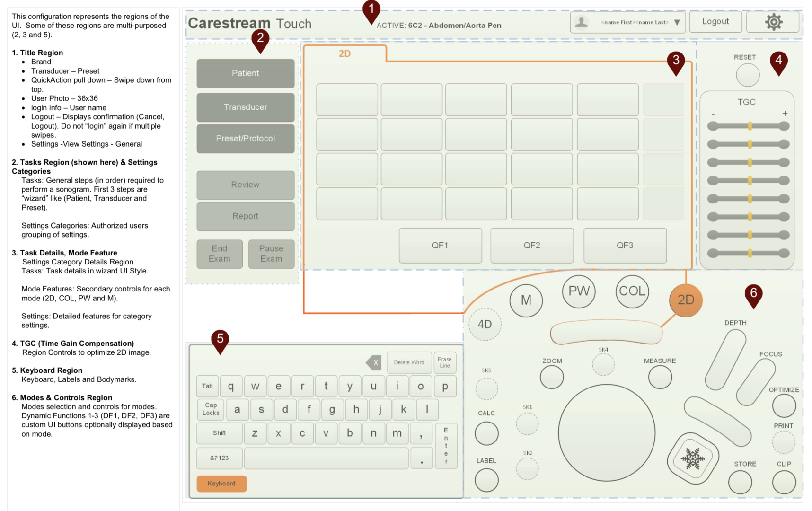Open the Transducer task
The width and height of the screenshot is (812, 511).
(x=246, y=107)
